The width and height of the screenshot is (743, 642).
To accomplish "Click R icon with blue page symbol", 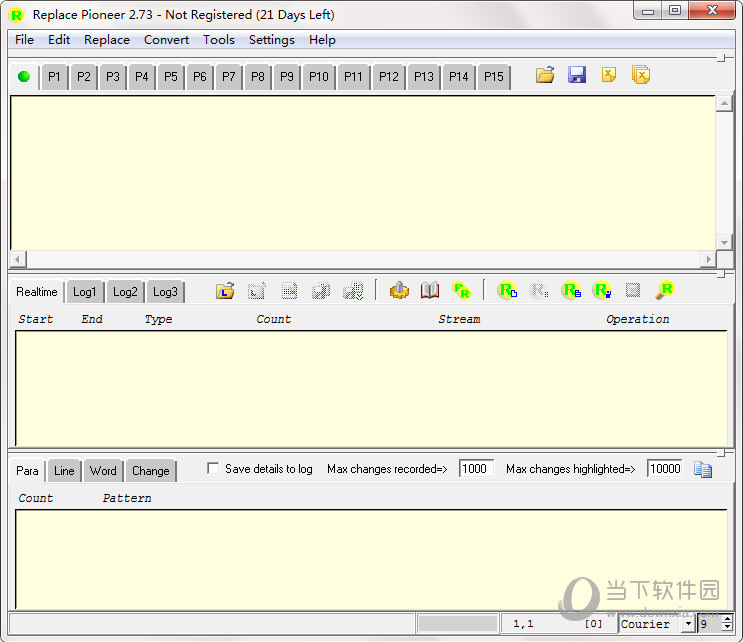I will (507, 290).
